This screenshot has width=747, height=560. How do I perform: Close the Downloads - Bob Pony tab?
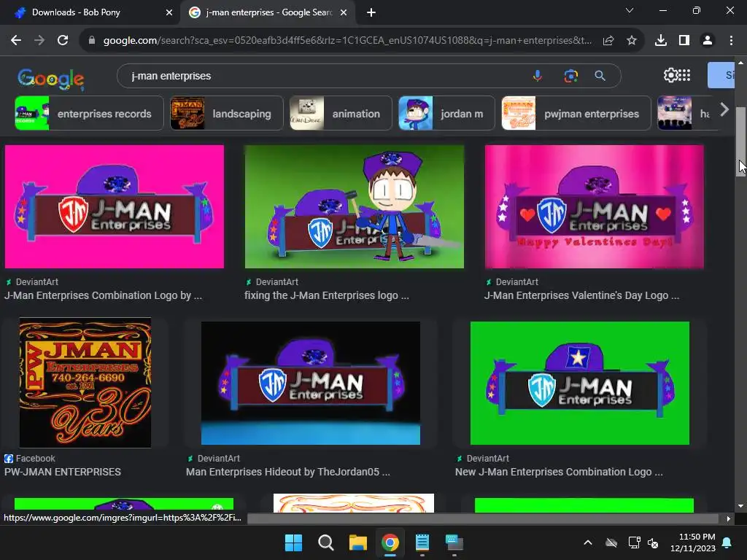[169, 13]
